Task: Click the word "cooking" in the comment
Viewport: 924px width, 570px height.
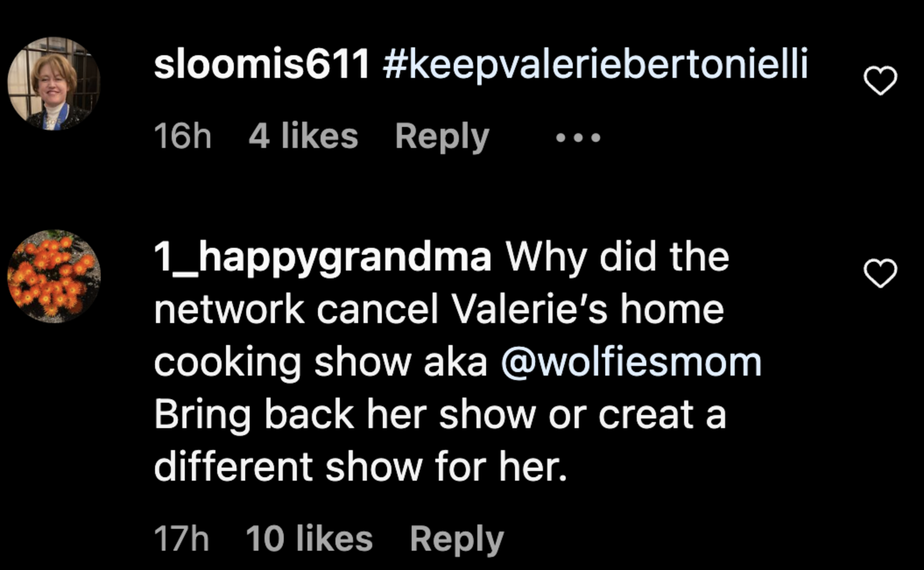Action: [228, 363]
